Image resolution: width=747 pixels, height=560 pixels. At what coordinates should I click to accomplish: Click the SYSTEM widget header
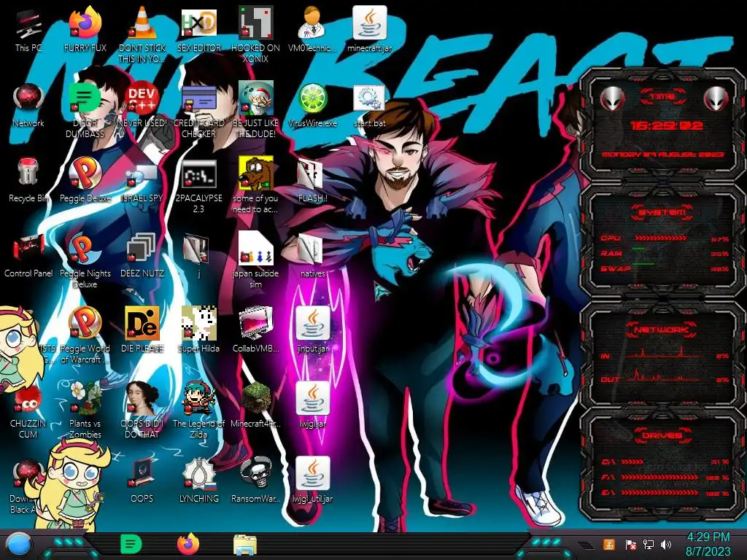pos(662,212)
